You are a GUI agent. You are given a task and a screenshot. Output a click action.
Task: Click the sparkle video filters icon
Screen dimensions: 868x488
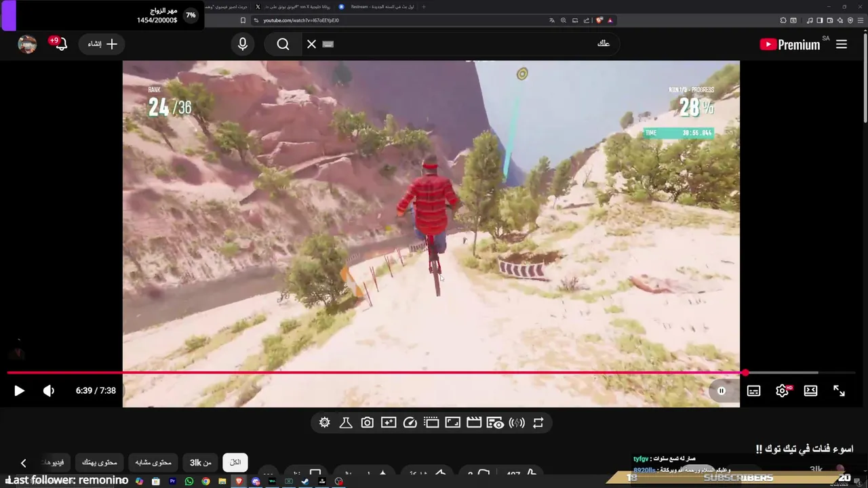[x=389, y=422]
